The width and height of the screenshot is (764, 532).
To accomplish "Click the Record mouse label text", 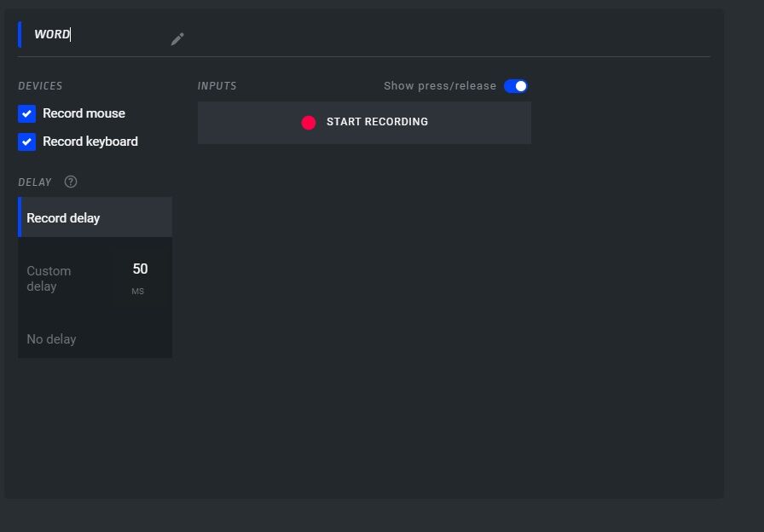I will point(84,113).
